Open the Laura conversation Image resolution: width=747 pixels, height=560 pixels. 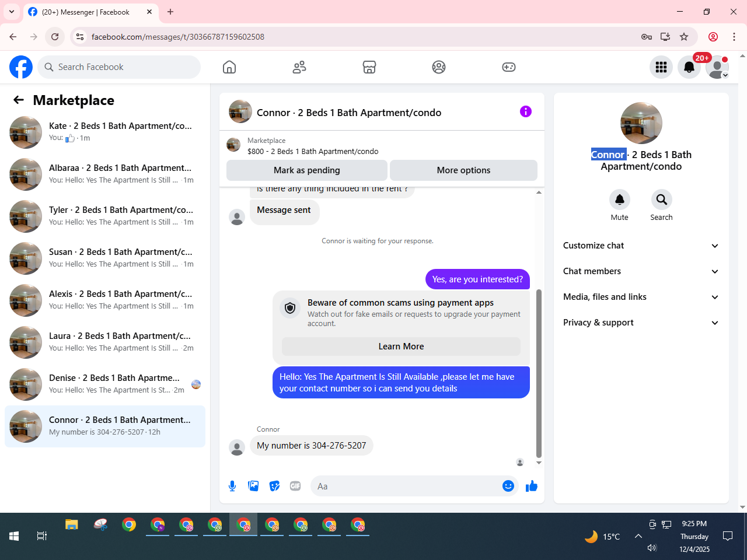(105, 342)
